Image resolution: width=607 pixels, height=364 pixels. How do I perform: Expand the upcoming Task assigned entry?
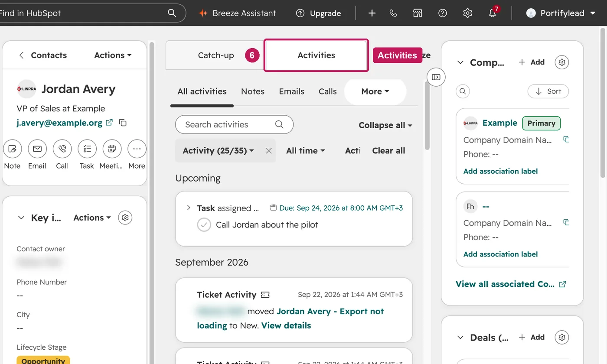[x=189, y=208]
